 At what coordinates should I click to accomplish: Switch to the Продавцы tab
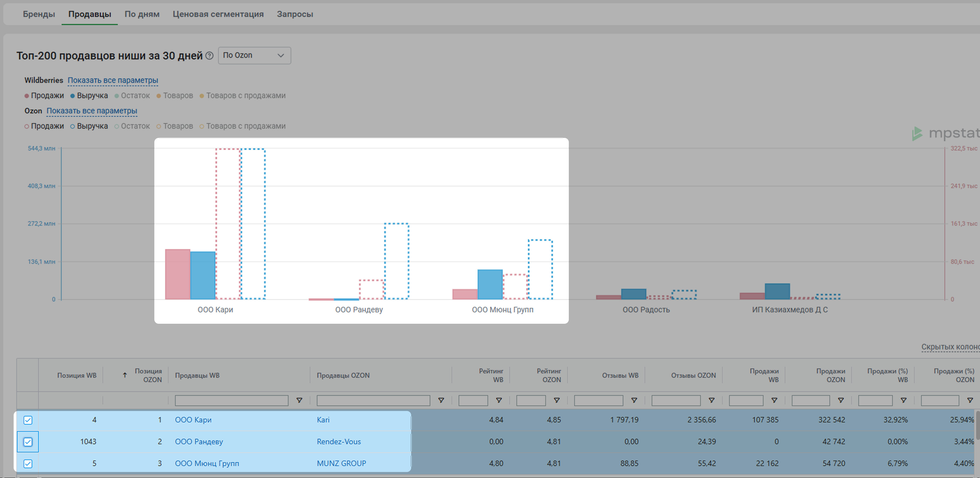[x=90, y=14]
